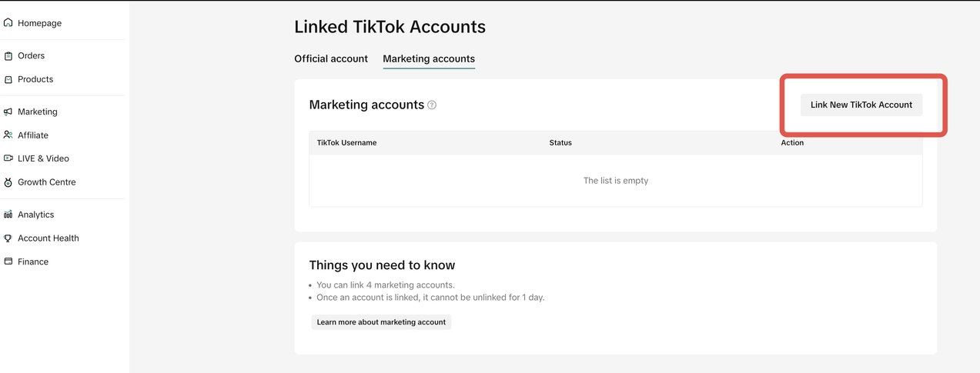Click the Homepage house icon
The height and width of the screenshot is (373, 980).
(x=8, y=23)
